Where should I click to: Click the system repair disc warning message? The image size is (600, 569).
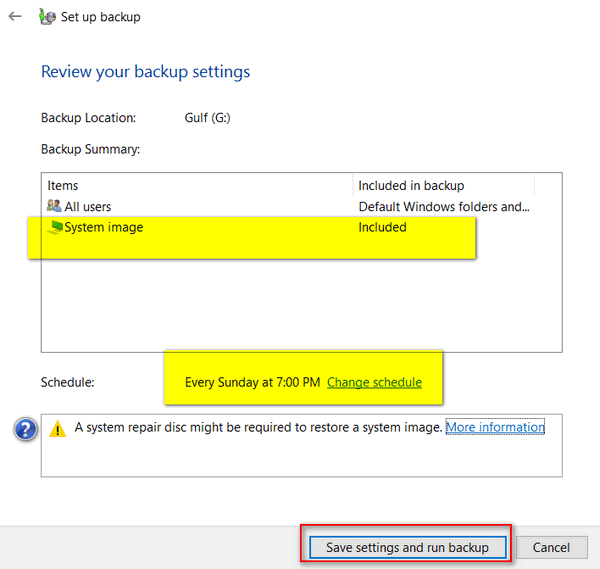point(258,427)
